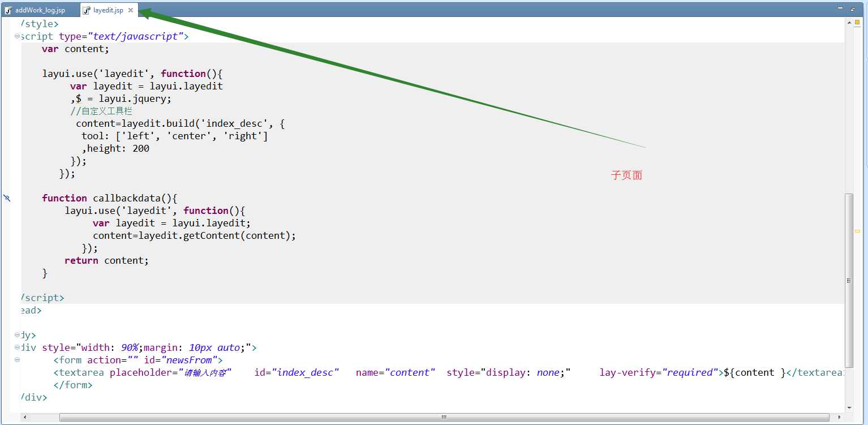Collapse the div style="width: 90%" fold marker
The image size is (868, 425).
tap(18, 347)
